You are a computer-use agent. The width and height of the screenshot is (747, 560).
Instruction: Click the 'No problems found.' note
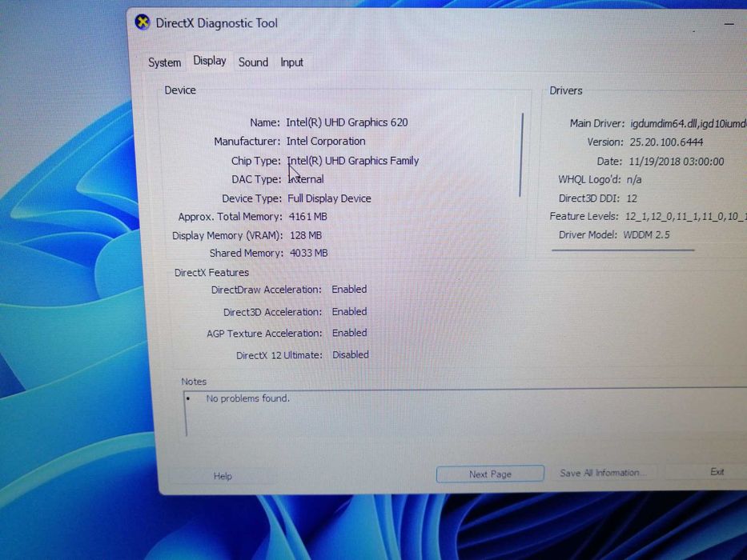pos(247,398)
